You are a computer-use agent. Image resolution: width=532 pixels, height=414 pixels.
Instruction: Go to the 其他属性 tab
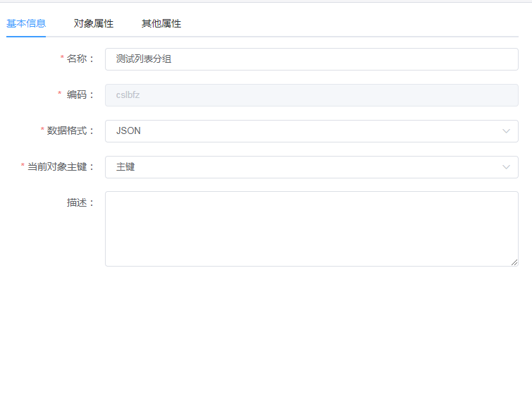[x=161, y=23]
